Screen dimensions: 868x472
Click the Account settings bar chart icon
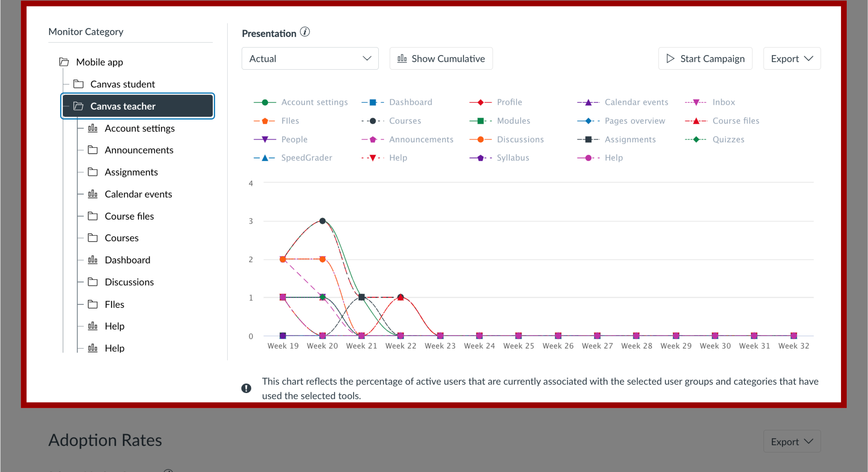pos(92,128)
